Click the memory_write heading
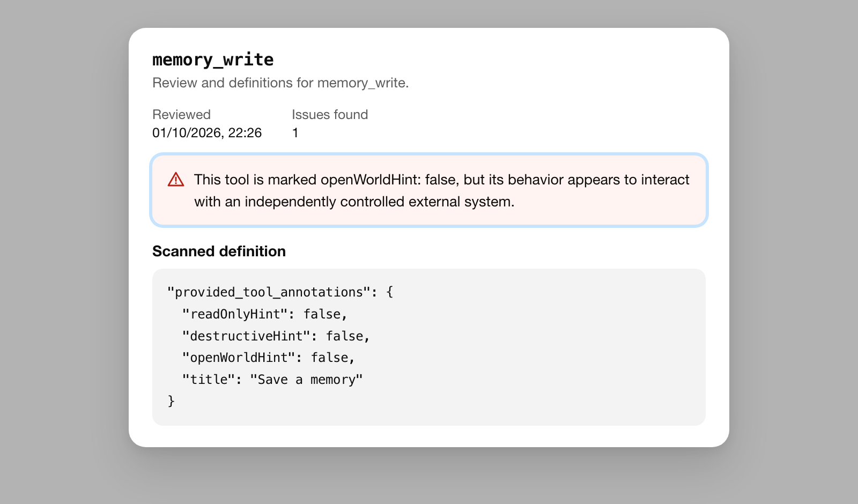858x504 pixels. (x=213, y=60)
